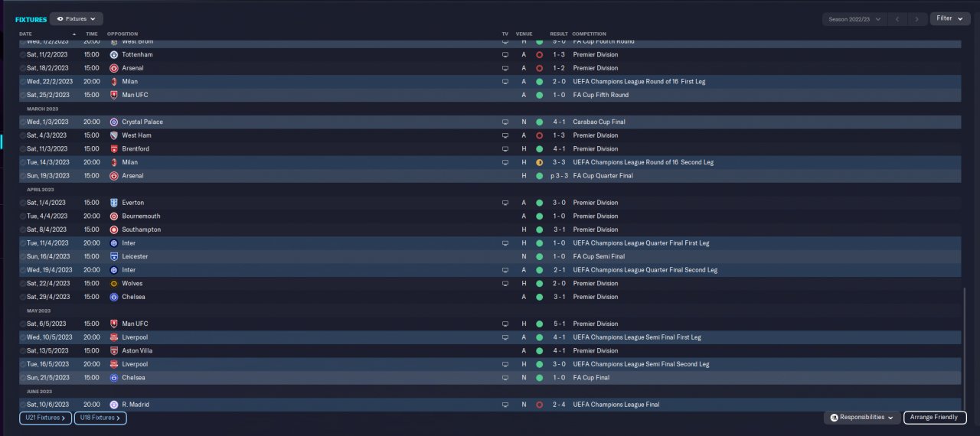Click the Brentford club badge
Screen dimensions: 980x436
114,149
